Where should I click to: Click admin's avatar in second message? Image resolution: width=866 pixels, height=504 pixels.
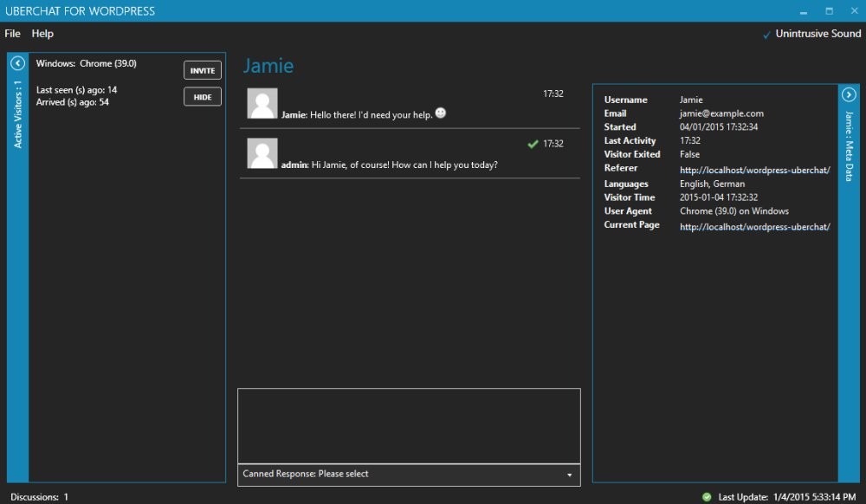click(x=262, y=153)
